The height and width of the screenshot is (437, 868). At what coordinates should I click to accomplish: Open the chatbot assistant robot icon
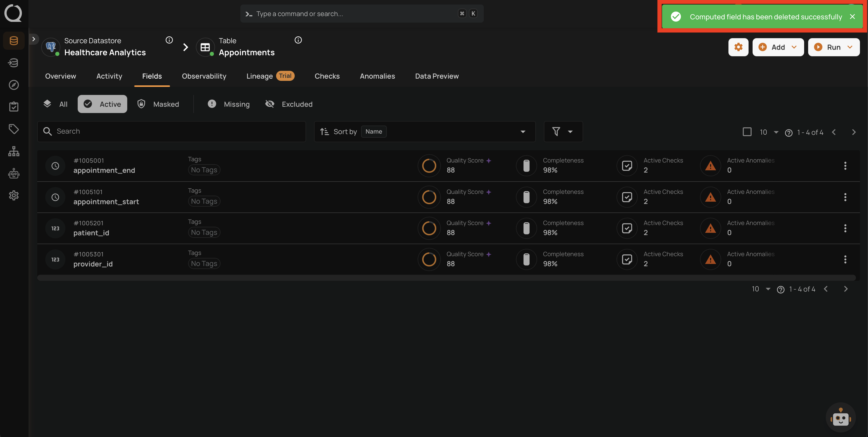(840, 418)
